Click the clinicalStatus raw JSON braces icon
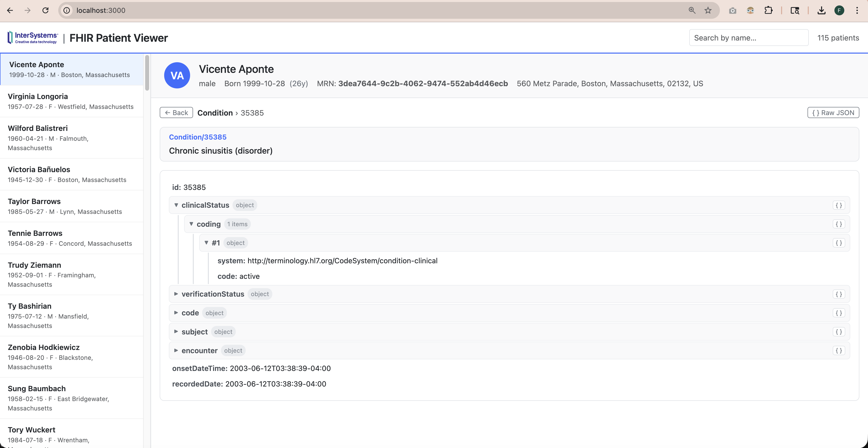This screenshot has width=868, height=448. pyautogui.click(x=839, y=205)
